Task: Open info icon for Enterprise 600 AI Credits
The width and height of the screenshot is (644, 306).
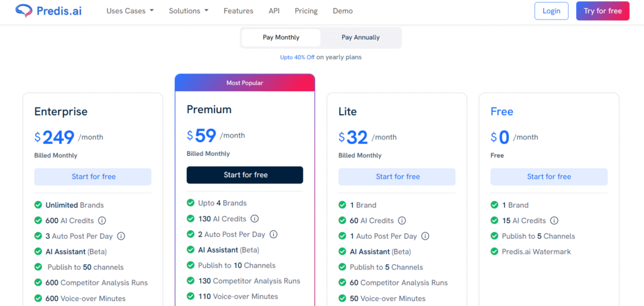Action: (102, 221)
